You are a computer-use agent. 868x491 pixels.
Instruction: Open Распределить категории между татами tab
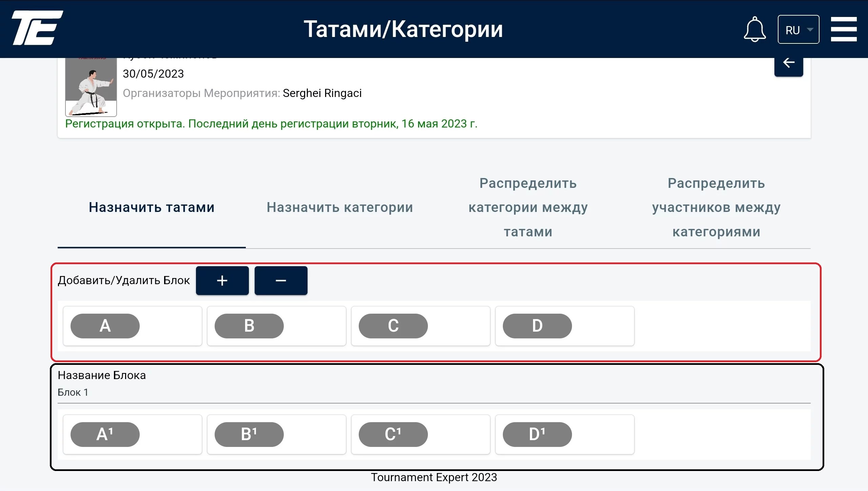[528, 207]
